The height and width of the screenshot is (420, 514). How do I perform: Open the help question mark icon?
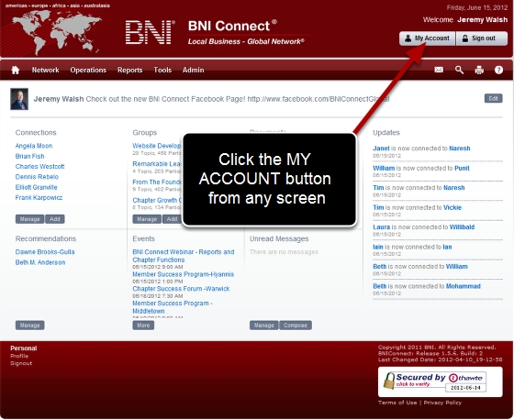[498, 70]
